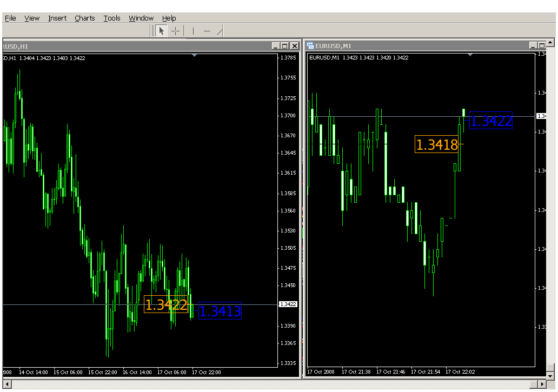Maximize the EURUSD,M1 chart window

pyautogui.click(x=542, y=45)
